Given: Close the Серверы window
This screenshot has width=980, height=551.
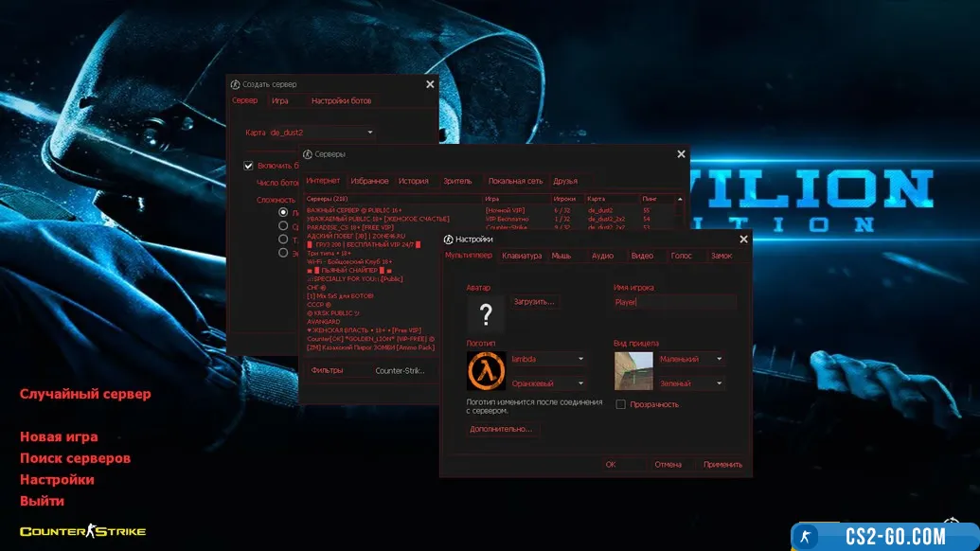Looking at the screenshot, I should tap(681, 153).
